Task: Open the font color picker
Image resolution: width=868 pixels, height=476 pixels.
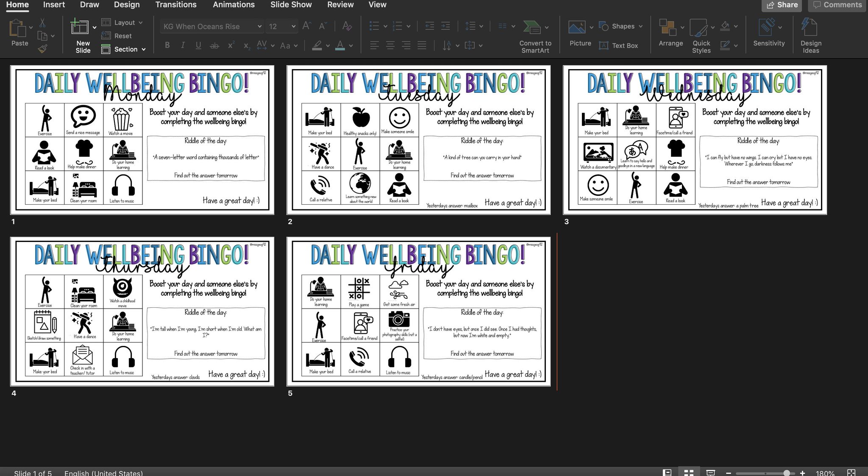Action: coord(341,45)
